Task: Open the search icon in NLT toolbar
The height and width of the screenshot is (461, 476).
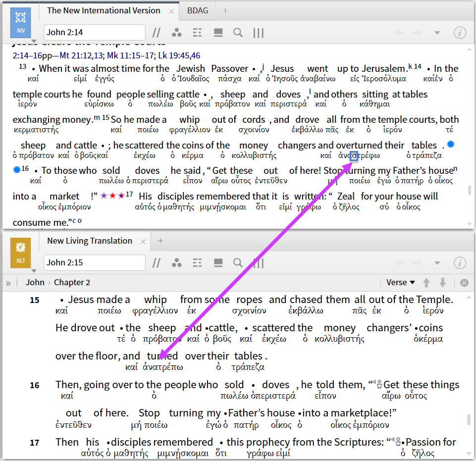Action: click(238, 263)
